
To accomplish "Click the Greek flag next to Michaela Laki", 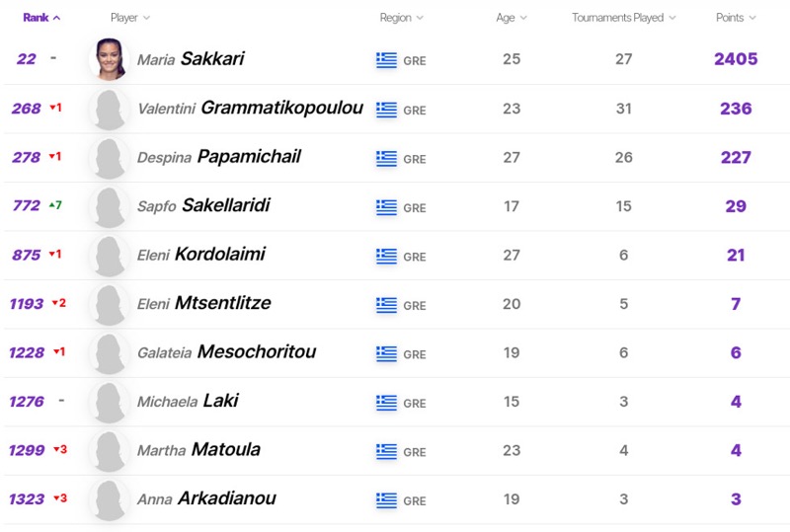I will (x=386, y=403).
